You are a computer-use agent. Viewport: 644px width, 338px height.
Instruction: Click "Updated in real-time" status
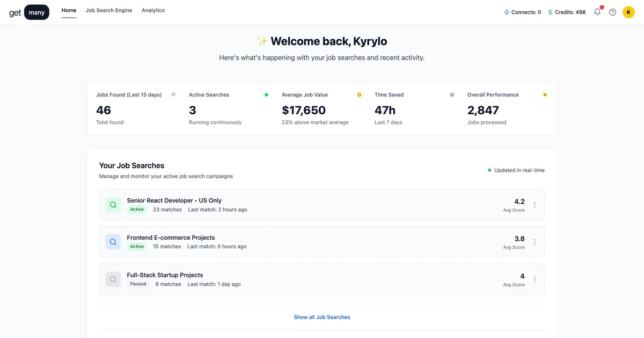click(x=516, y=170)
